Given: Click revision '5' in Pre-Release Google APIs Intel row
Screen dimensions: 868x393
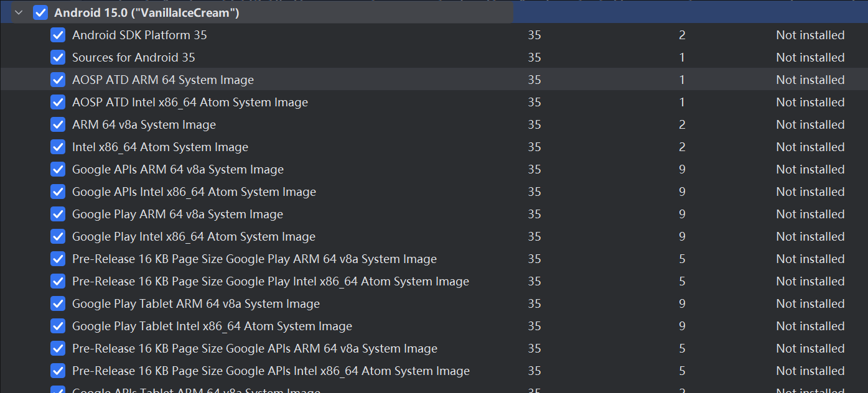Looking at the screenshot, I should (x=682, y=371).
